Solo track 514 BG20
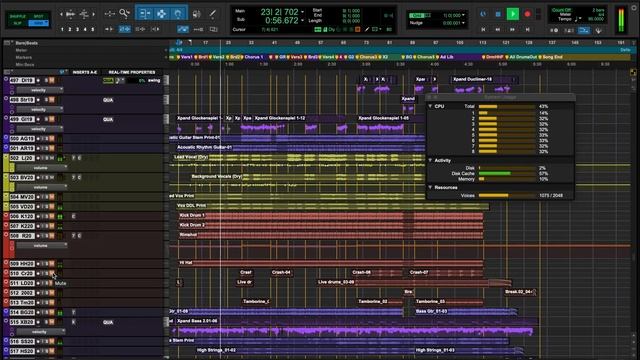 (47, 313)
